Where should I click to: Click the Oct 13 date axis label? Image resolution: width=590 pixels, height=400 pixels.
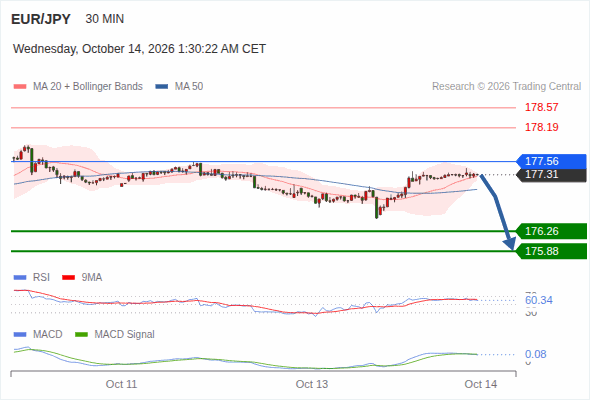coord(312,384)
